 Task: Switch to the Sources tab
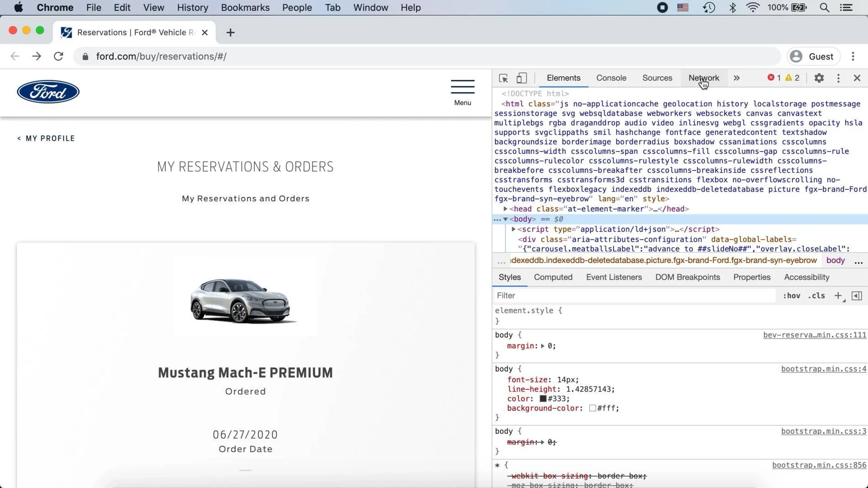(657, 78)
